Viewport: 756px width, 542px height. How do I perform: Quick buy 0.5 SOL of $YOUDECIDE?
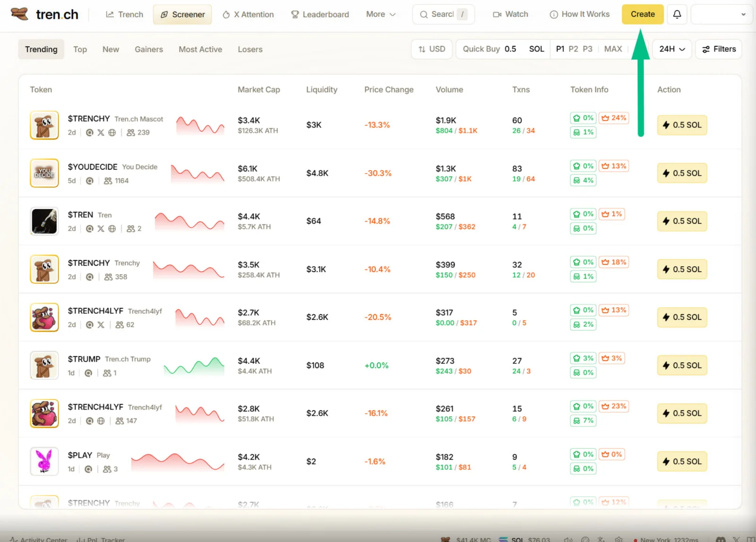(x=682, y=173)
